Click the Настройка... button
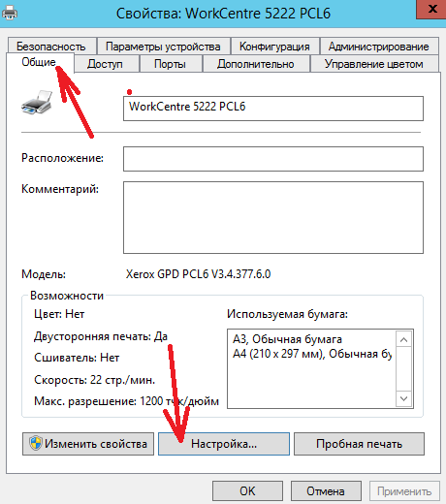The height and width of the screenshot is (504, 446). pos(224,444)
